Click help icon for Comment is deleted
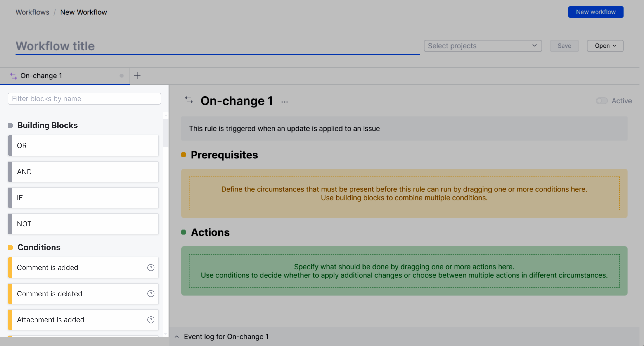The image size is (644, 346). coord(151,294)
